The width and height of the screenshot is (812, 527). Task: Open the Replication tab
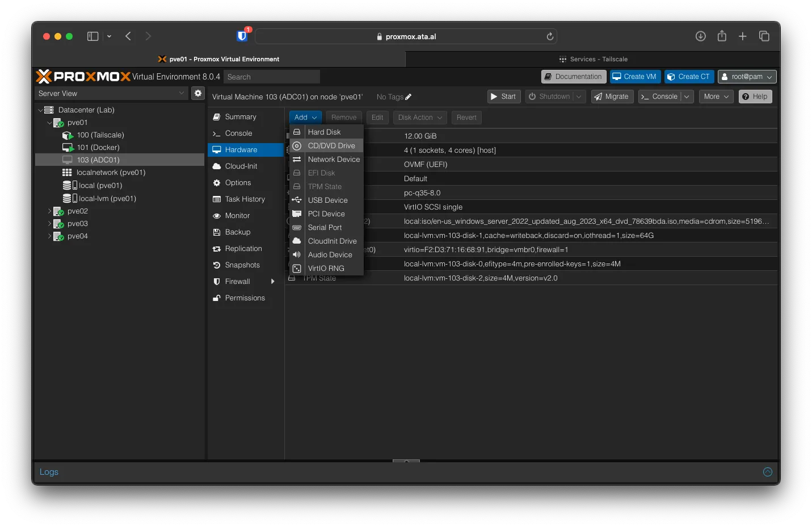(x=246, y=249)
